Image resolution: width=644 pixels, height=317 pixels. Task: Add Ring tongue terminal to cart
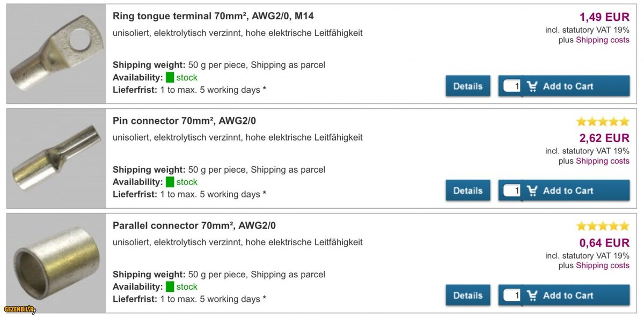tap(568, 86)
